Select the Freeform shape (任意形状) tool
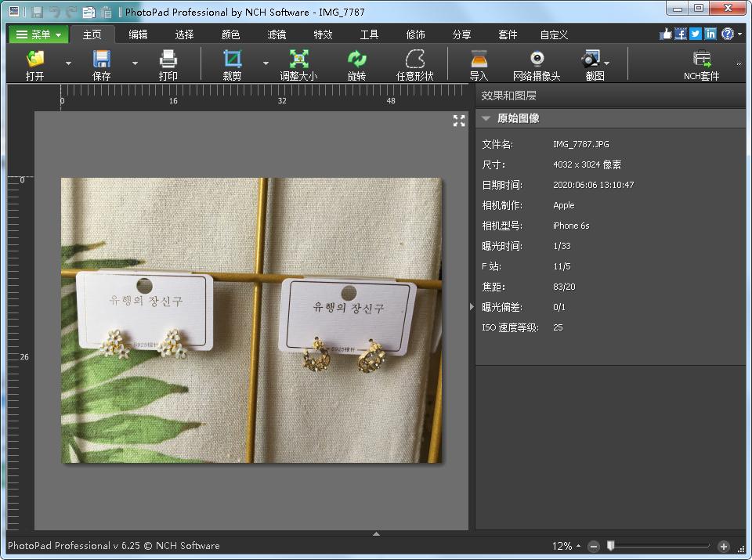This screenshot has width=752, height=560. (414, 60)
